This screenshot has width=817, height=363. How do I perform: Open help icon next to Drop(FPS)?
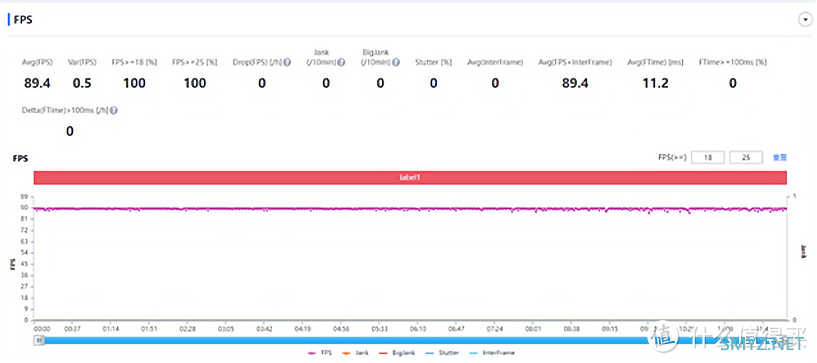coord(287,62)
